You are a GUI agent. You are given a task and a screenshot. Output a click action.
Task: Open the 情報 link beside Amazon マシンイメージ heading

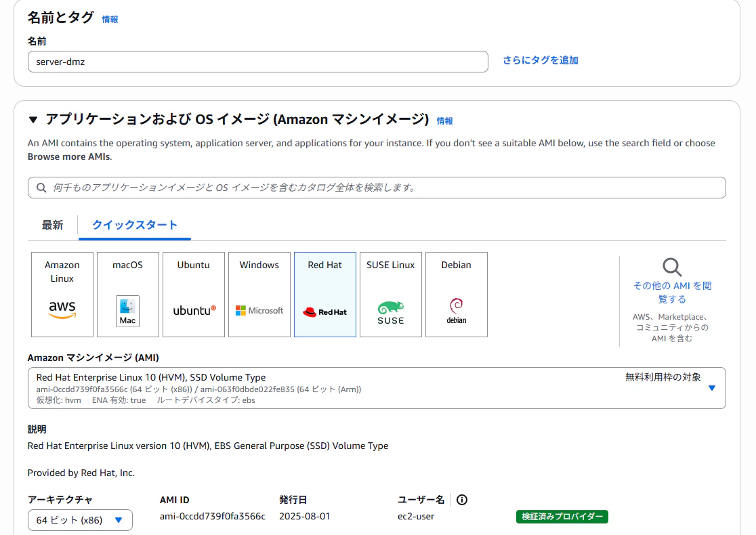pyautogui.click(x=444, y=121)
